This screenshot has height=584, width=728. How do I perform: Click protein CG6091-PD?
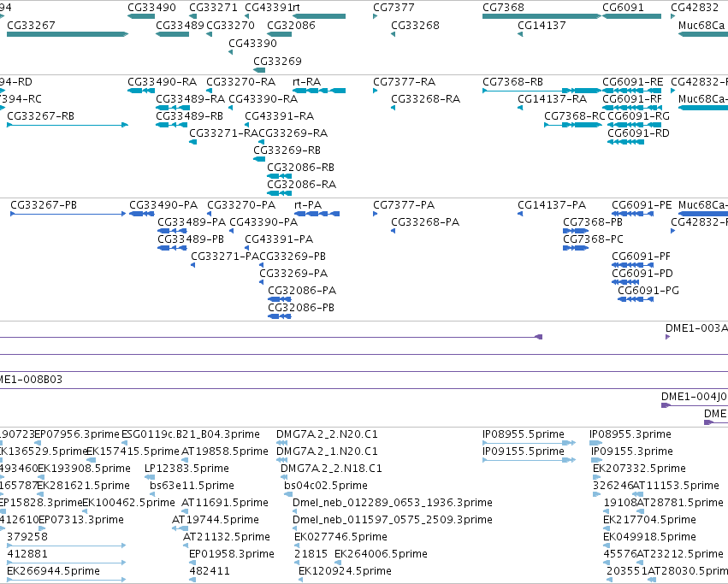click(x=642, y=274)
